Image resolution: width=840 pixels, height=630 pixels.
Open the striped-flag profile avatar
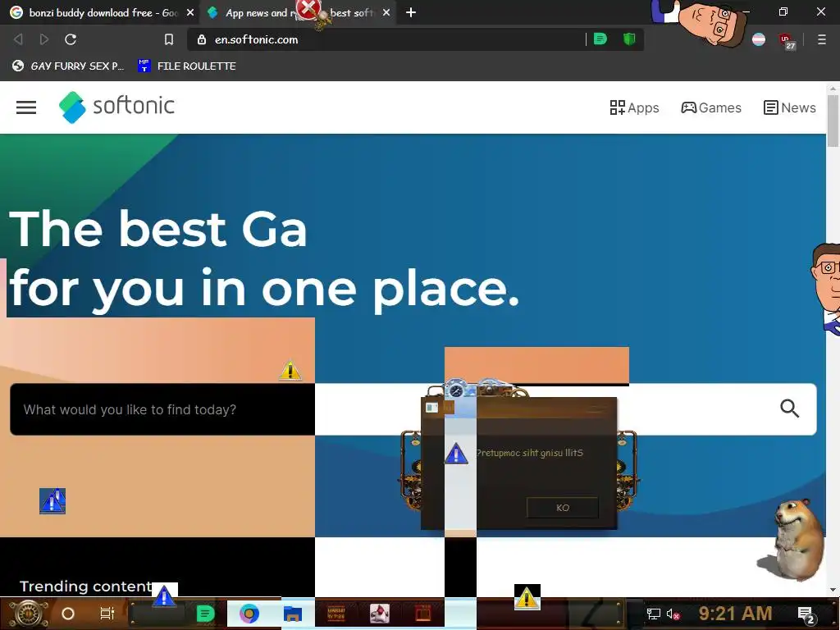point(759,39)
